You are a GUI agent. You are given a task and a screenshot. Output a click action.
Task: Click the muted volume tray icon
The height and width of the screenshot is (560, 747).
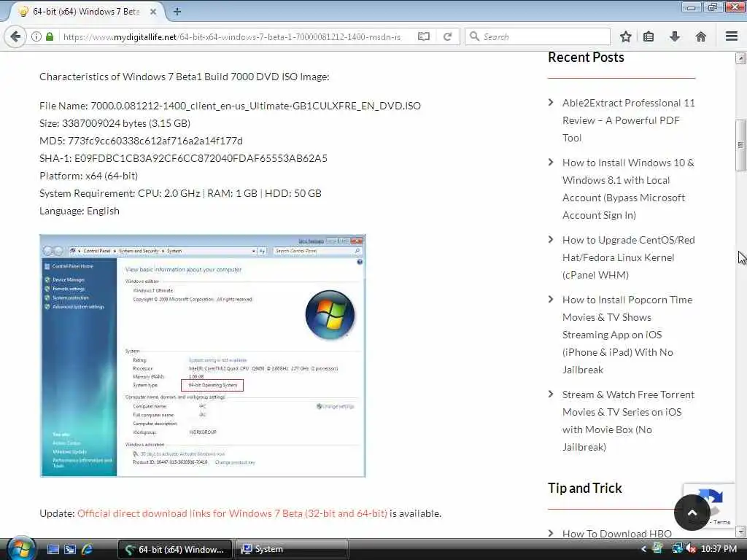pyautogui.click(x=690, y=549)
